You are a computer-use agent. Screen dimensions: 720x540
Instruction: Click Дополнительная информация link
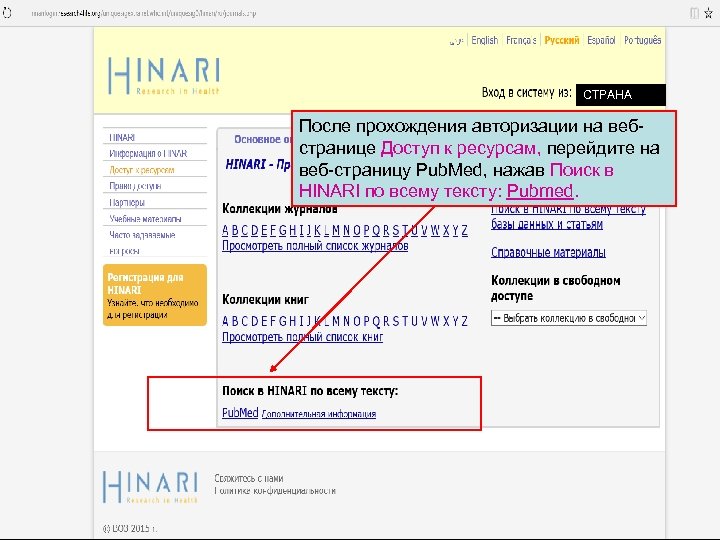coord(319,414)
